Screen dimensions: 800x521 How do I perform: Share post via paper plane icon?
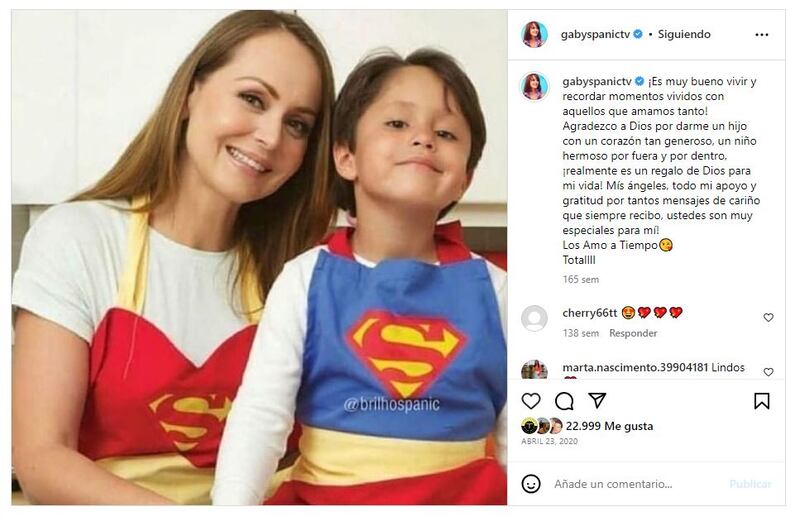pyautogui.click(x=597, y=401)
